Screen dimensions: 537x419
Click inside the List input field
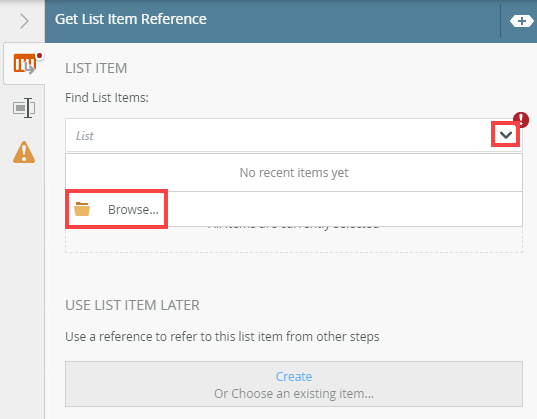point(278,135)
